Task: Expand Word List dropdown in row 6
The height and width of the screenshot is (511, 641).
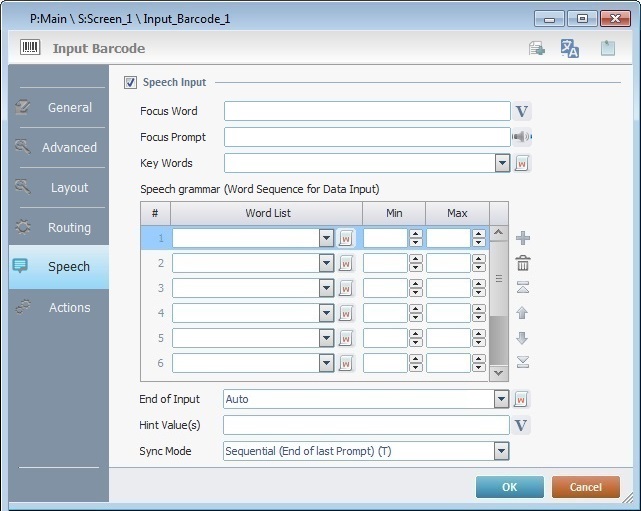Action: pyautogui.click(x=326, y=363)
